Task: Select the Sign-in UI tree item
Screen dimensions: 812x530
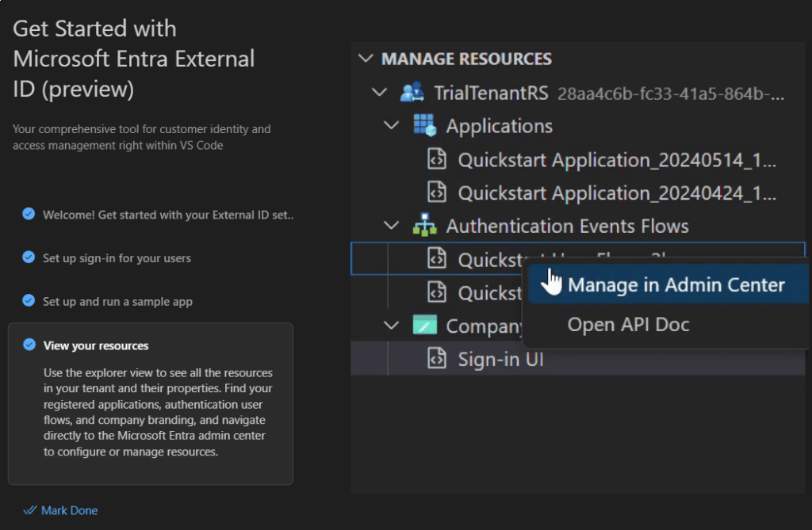Action: pos(500,359)
